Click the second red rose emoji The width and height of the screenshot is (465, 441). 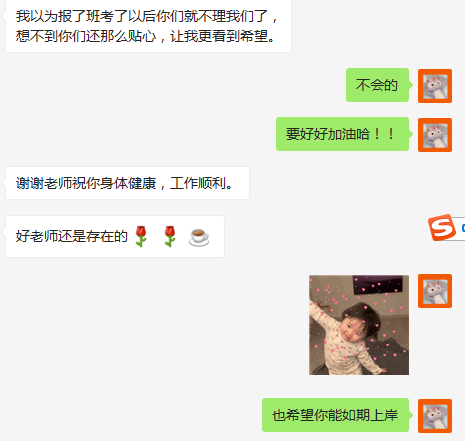point(170,236)
